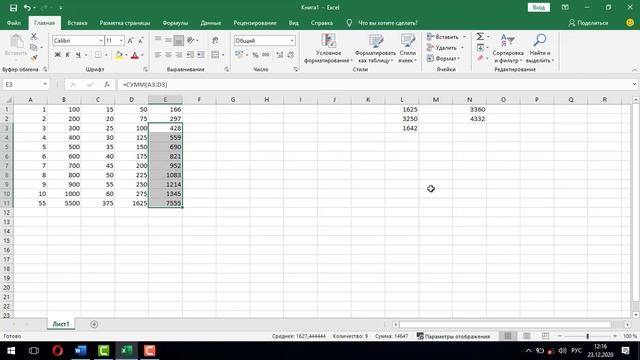Screen dimensions: 640x360
Task: Switch to Page Layout view
Action: pos(527,336)
